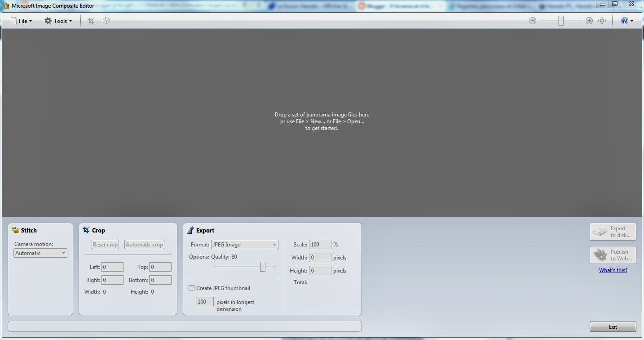Open Help via the question mark icon
Viewport: 644px width, 340px height.
tap(624, 20)
